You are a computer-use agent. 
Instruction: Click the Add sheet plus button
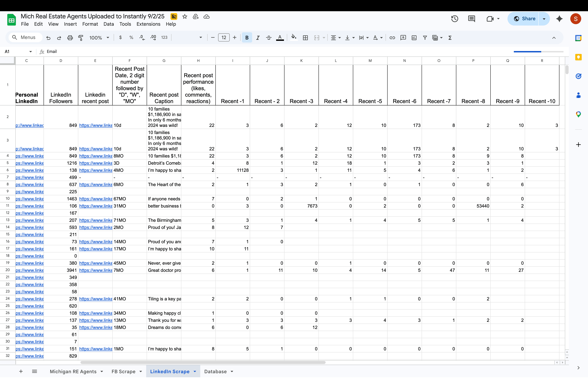point(21,372)
